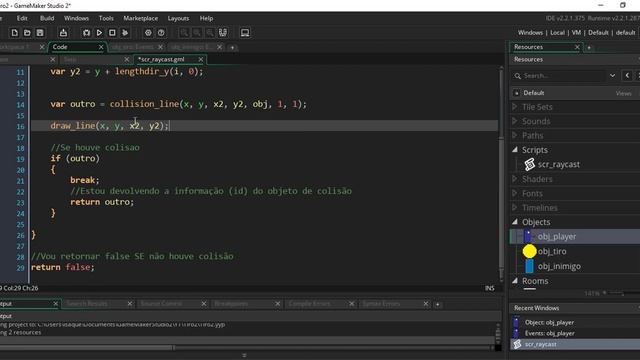This screenshot has width=640, height=360.
Task: Run the game with the play icon
Action: point(99,33)
